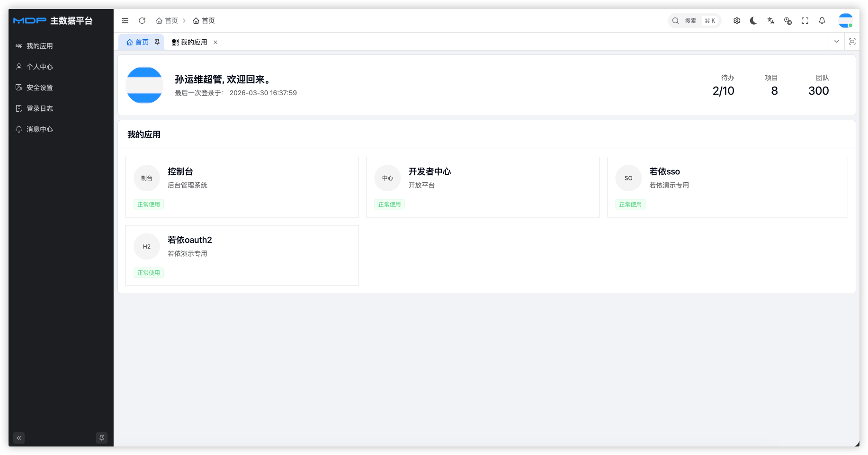Enter fullscreen mode from the header

coord(805,21)
